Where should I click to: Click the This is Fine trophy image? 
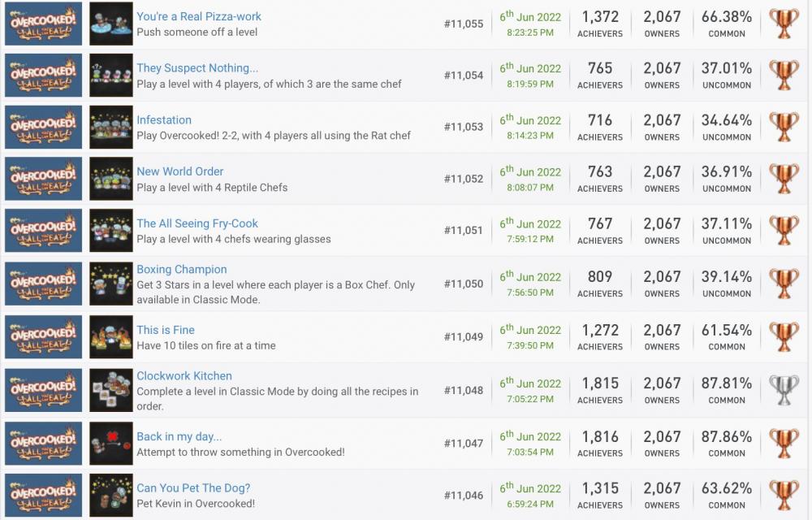(111, 337)
